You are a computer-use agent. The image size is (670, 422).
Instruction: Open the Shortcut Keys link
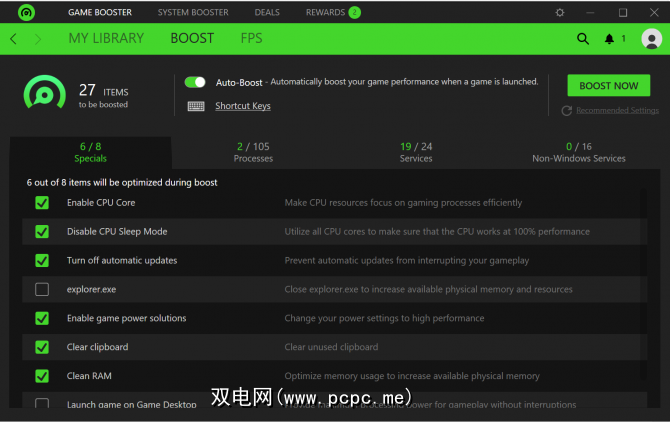243,106
